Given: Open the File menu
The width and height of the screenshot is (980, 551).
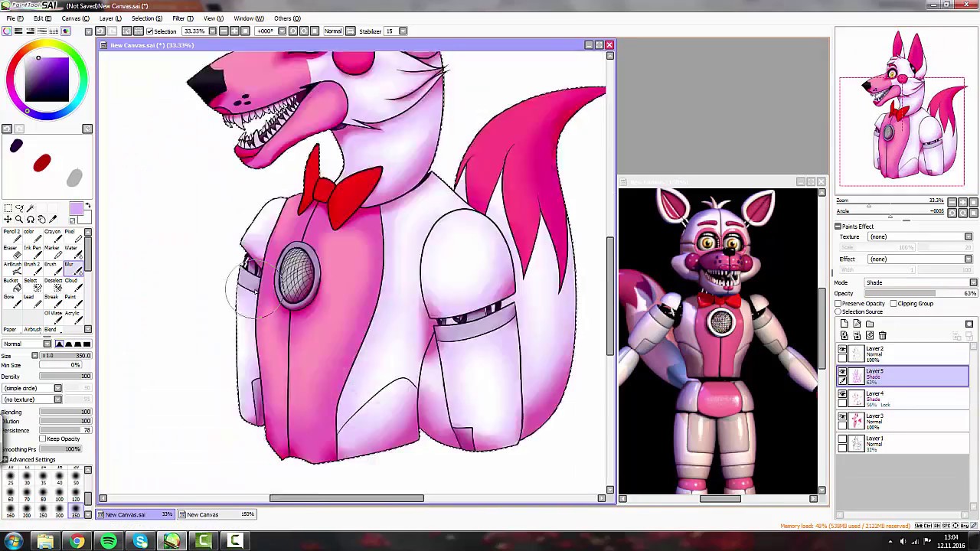Looking at the screenshot, I should [14, 18].
